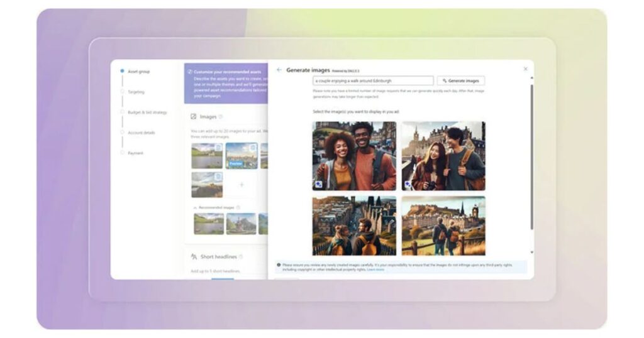
Task: Select the generated image of the castle hillside
Action: 443,226
